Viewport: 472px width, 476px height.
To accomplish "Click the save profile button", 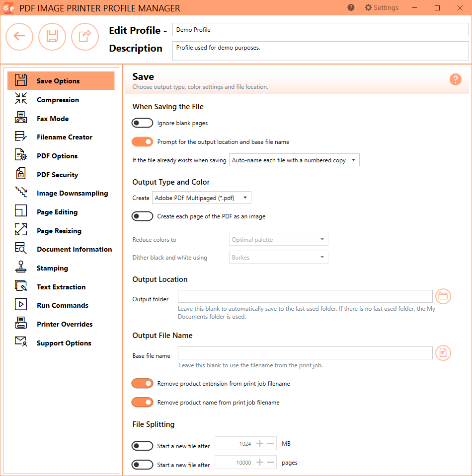I will point(52,37).
